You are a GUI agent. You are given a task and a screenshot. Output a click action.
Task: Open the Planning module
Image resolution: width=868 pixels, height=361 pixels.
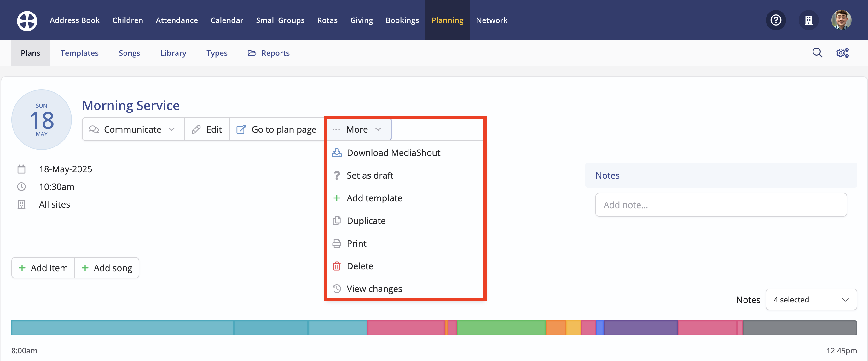447,20
